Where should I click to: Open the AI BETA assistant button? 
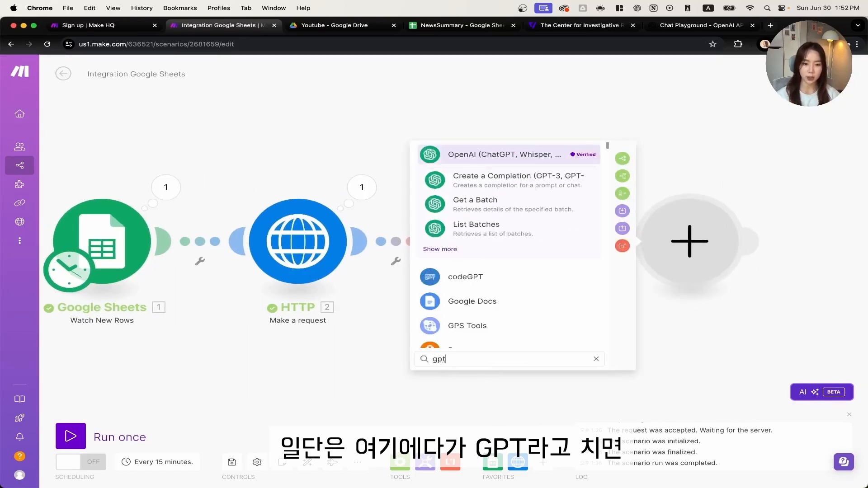[x=821, y=392]
